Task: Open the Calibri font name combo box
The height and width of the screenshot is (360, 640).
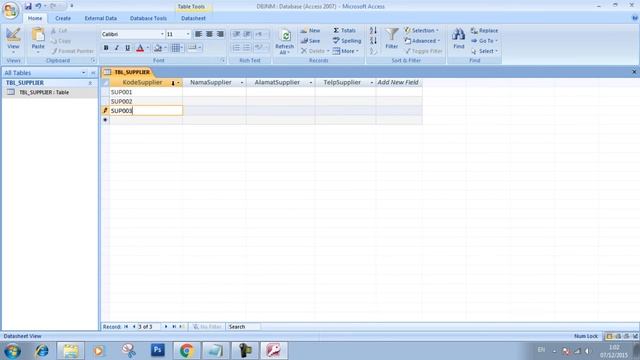Action: click(x=132, y=34)
